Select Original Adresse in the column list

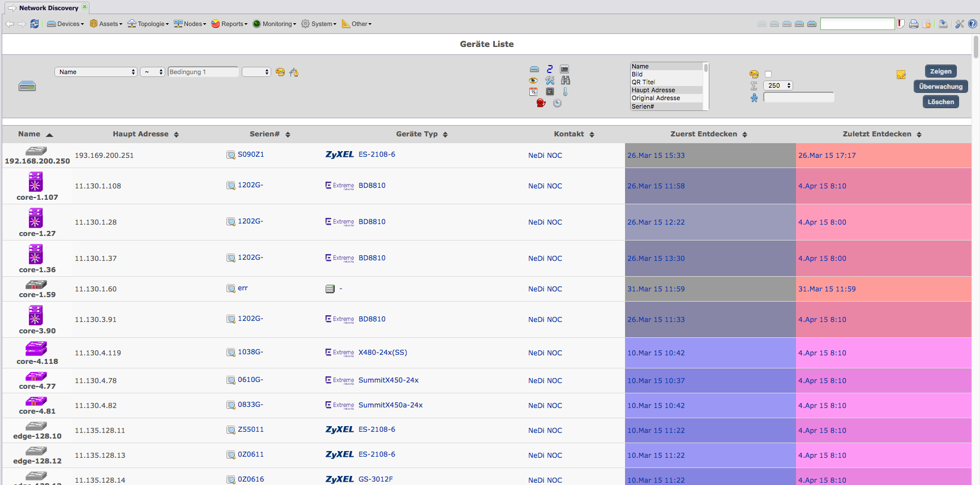coord(667,98)
